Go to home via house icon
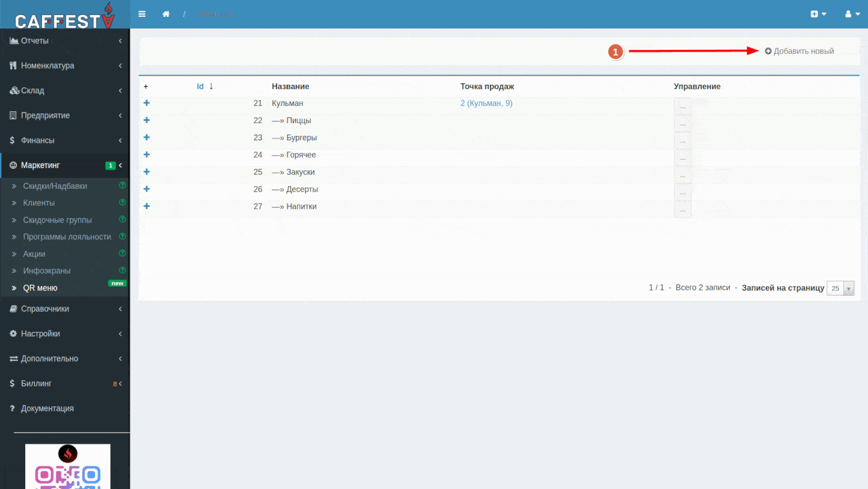 click(166, 14)
